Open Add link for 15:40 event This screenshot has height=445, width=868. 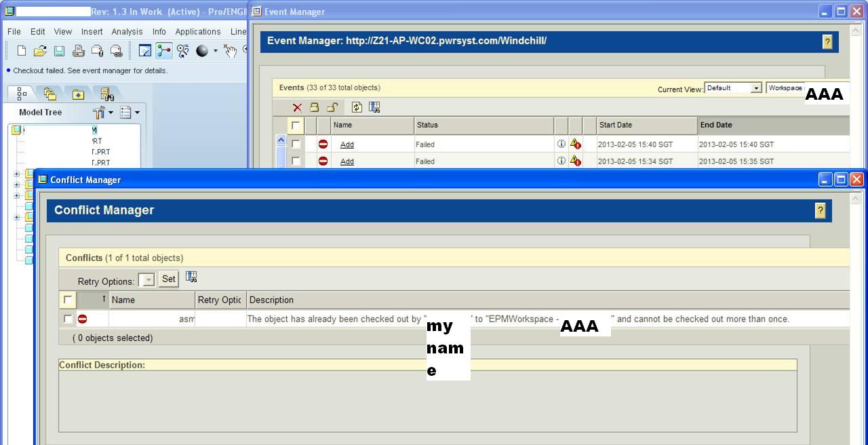tap(347, 144)
